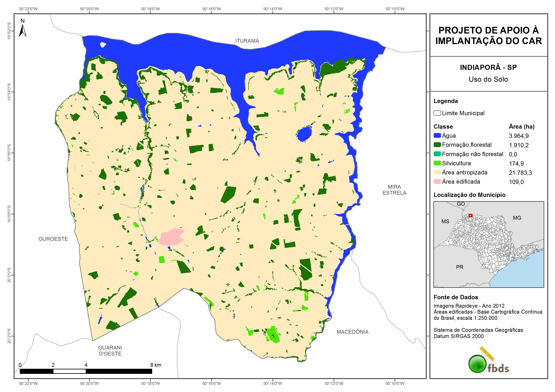Click the Água blue legend swatch

(437, 136)
